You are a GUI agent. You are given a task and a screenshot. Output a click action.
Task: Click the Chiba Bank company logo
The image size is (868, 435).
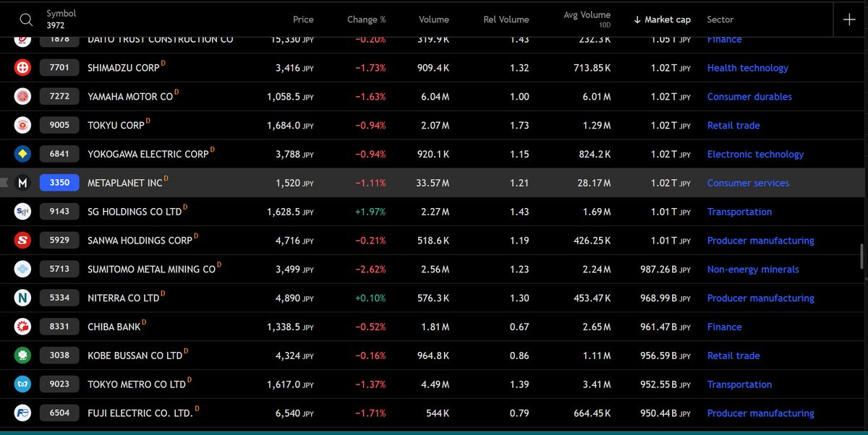23,327
